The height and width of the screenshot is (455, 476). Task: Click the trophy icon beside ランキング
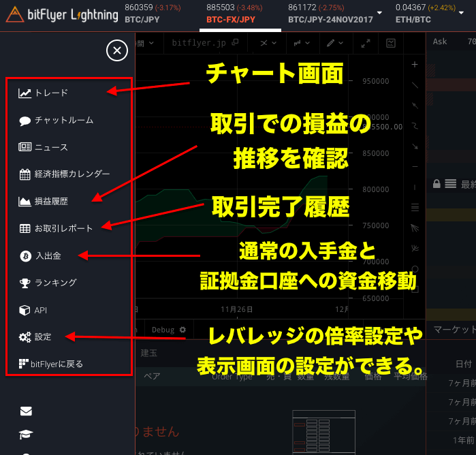pos(25,283)
